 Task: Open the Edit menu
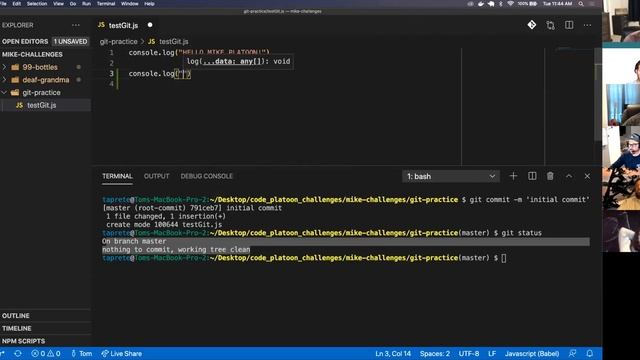click(17, 4)
